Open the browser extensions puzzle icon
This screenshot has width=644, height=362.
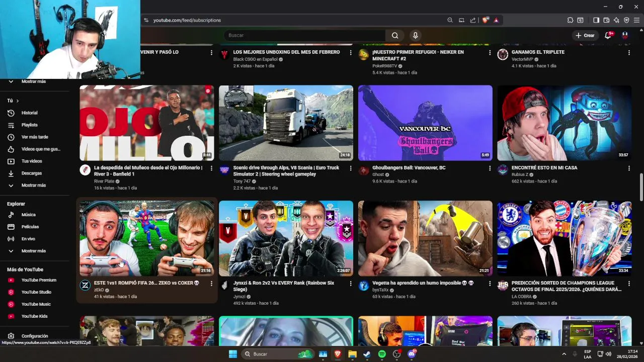570,20
